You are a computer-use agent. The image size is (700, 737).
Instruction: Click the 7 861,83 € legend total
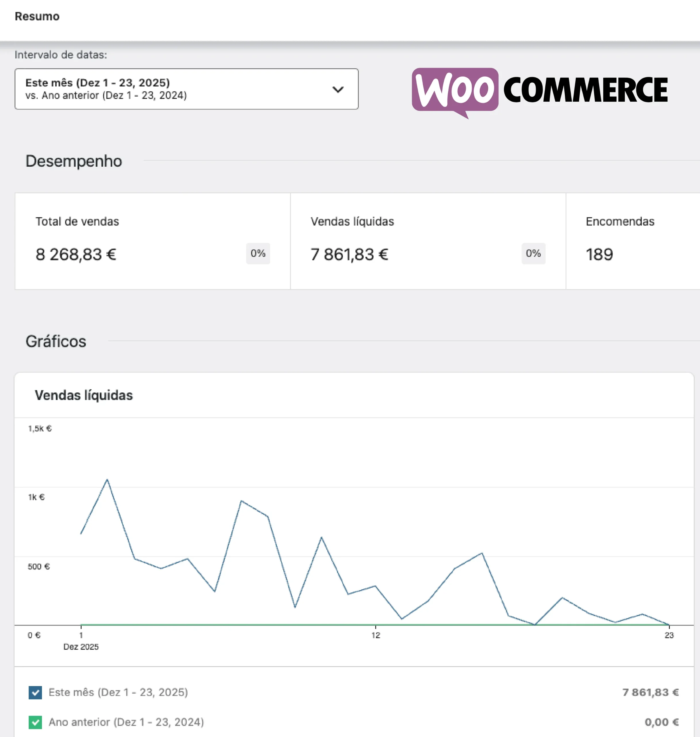pyautogui.click(x=650, y=693)
